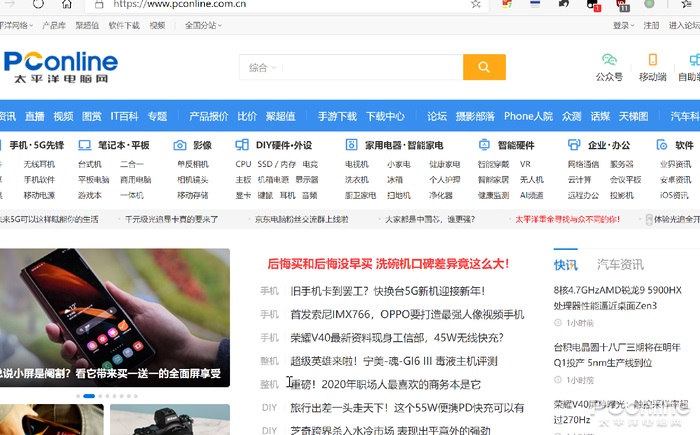This screenshot has height=435, width=700.
Task: Select 下载中心 in the blue navigation bar
Action: point(385,116)
